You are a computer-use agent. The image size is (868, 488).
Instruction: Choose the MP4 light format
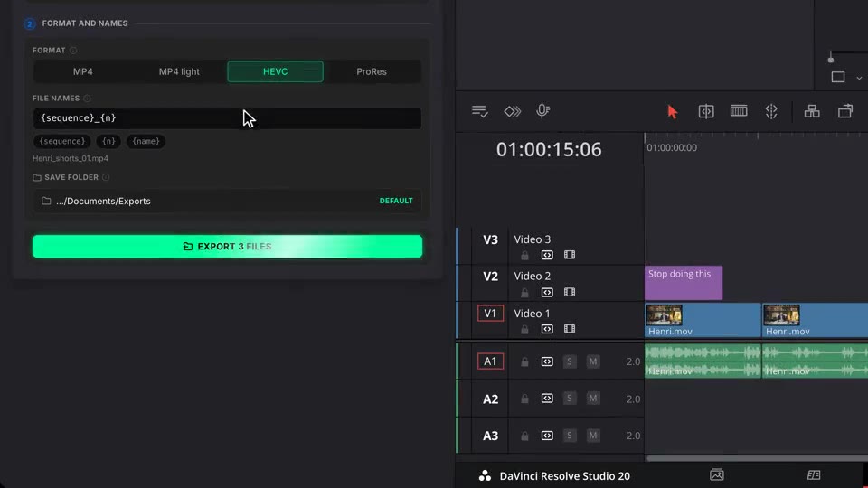point(179,72)
